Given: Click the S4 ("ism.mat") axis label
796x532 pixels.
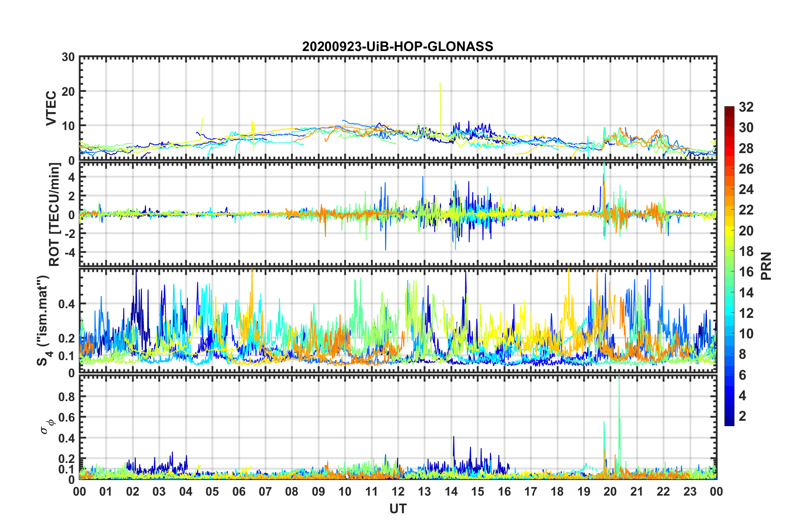Looking at the screenshot, I should [44, 320].
